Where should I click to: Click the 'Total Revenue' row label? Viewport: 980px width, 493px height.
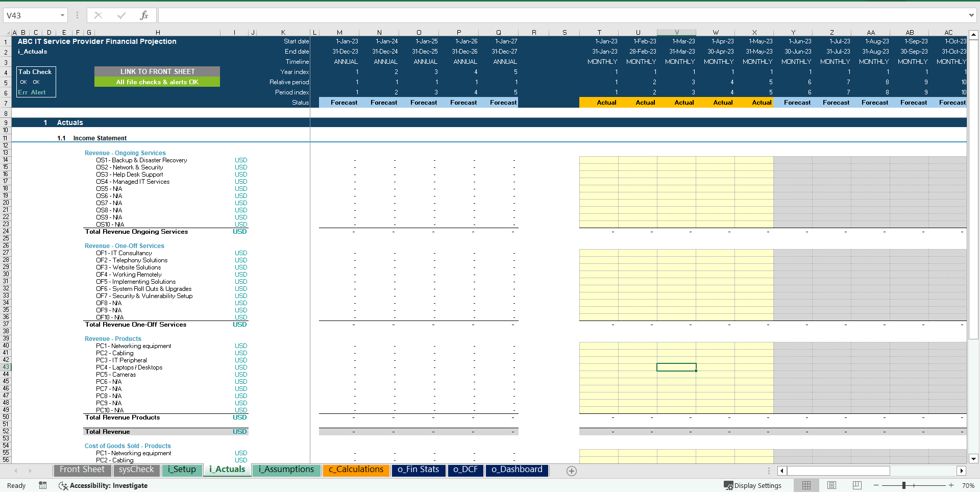coord(107,432)
